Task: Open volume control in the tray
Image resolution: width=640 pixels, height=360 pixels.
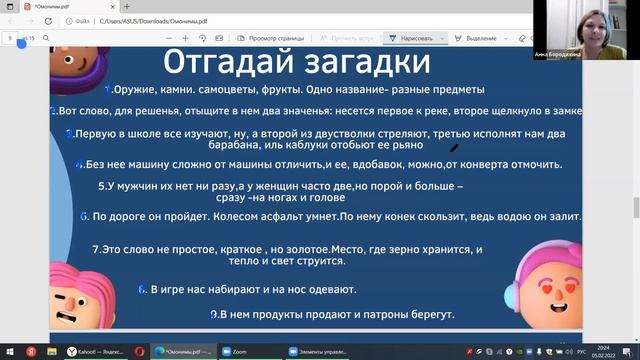Action: (569, 351)
